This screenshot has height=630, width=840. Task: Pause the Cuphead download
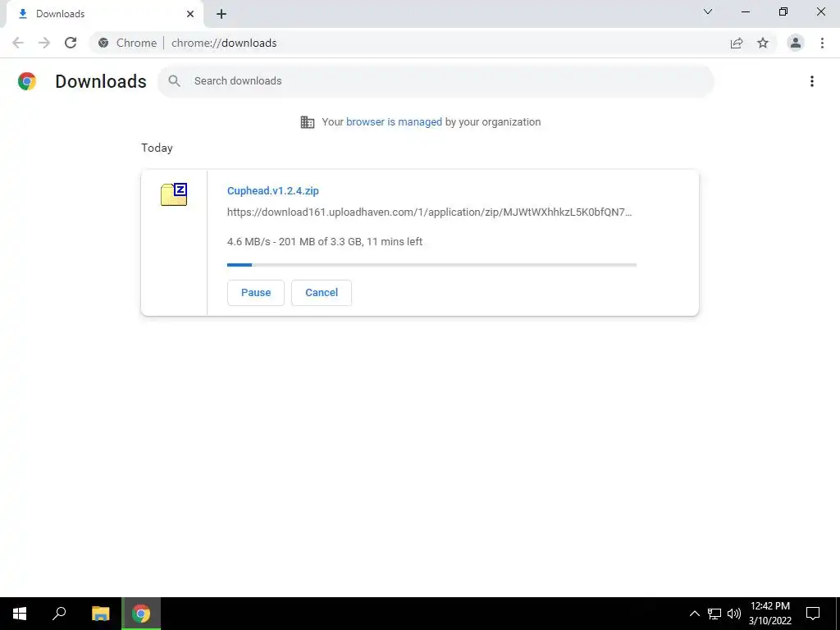(x=256, y=293)
